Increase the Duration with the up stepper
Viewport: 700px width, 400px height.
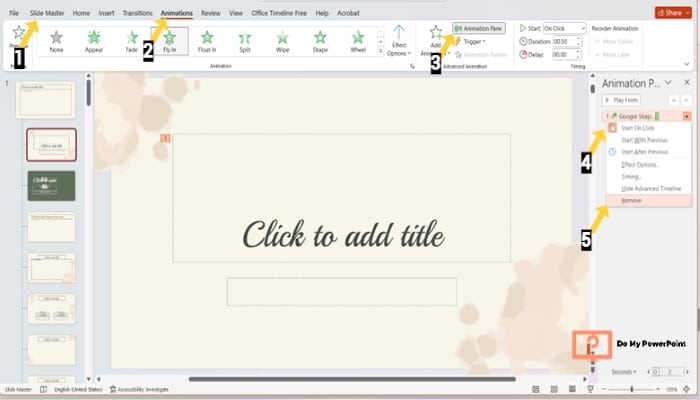click(579, 39)
